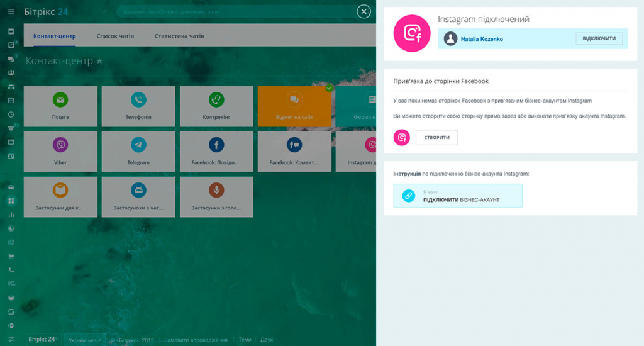The height and width of the screenshot is (346, 644).
Task: Open the Телефонія tile
Action: [x=138, y=106]
